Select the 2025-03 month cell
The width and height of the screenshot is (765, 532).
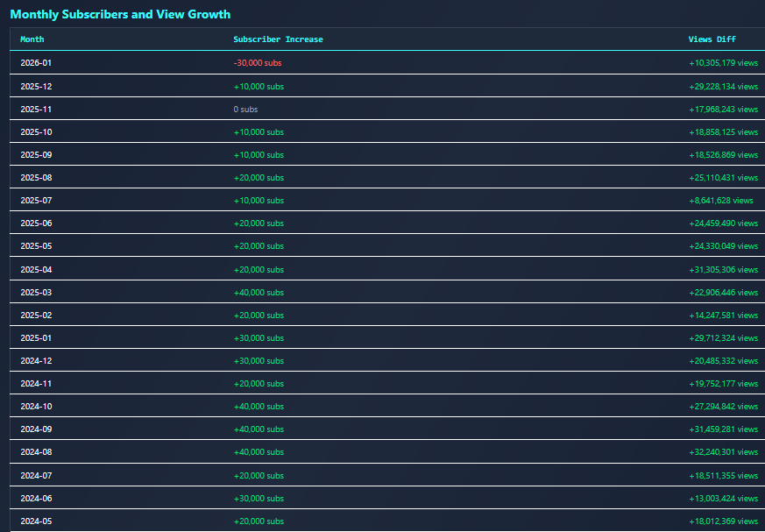(36, 293)
